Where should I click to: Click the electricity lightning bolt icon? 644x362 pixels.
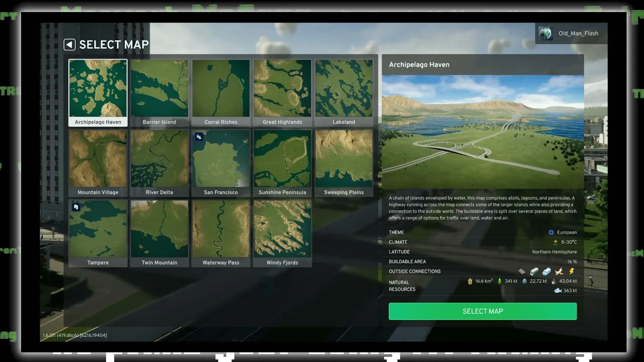[571, 271]
